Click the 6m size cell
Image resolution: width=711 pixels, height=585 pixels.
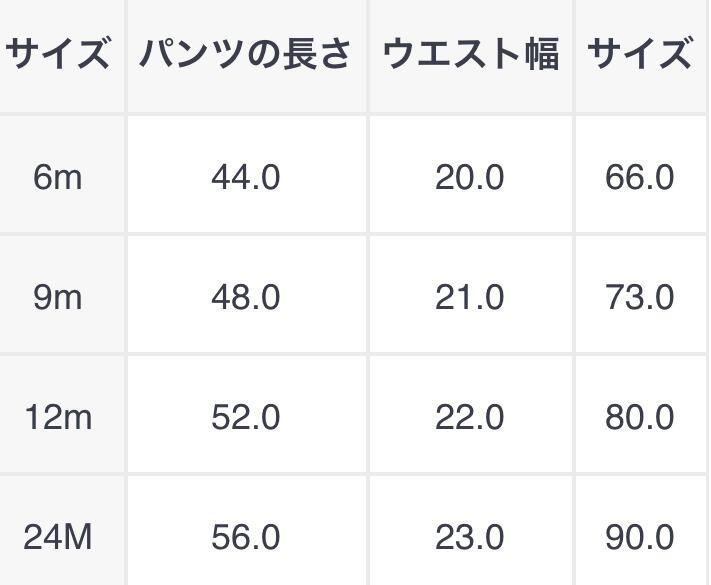tap(58, 177)
